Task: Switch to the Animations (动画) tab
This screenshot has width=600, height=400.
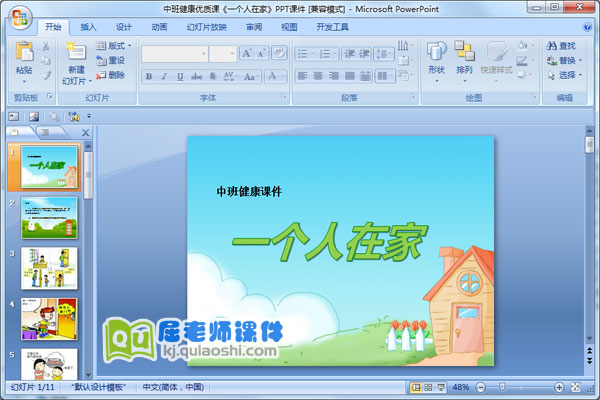Action: (159, 27)
